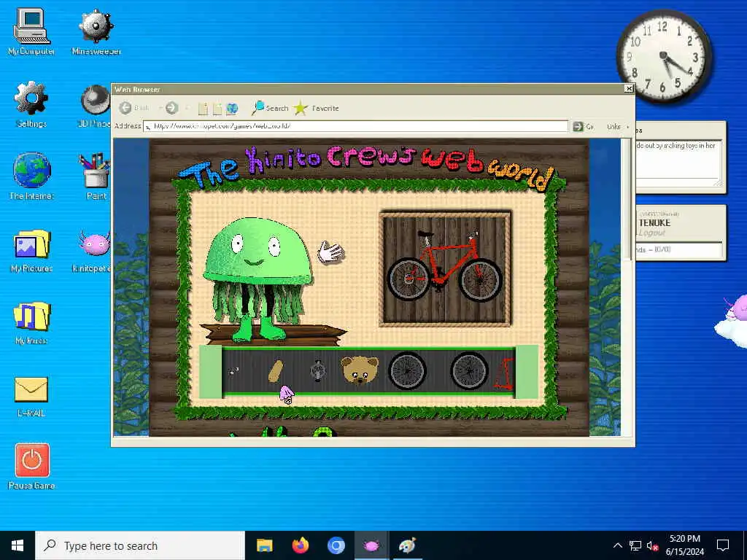Screen dimensions: 747x560
Task: Click the Logout link under TENUKE
Action: pyautogui.click(x=651, y=233)
